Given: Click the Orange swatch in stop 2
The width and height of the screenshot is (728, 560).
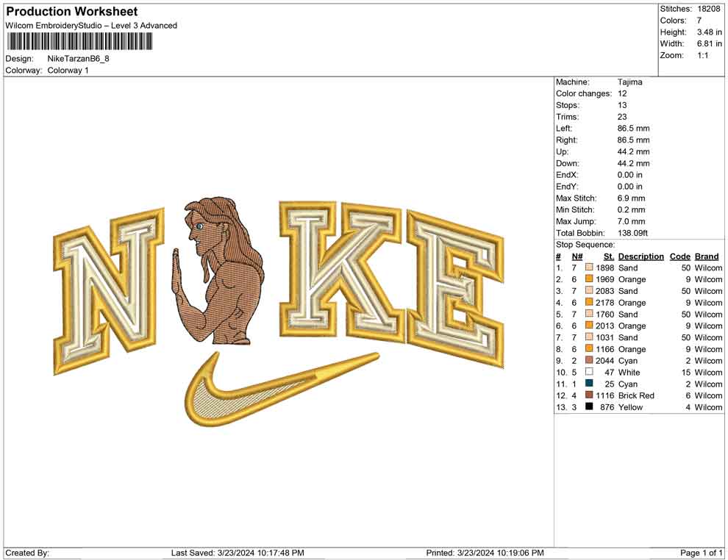Looking at the screenshot, I should 589,279.
